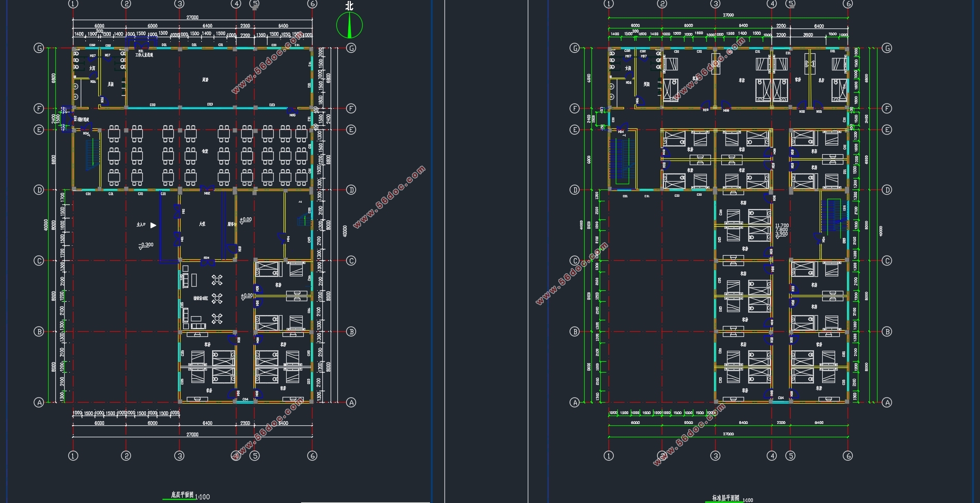Click axis bubble G left of the ground floor plan

click(x=39, y=48)
